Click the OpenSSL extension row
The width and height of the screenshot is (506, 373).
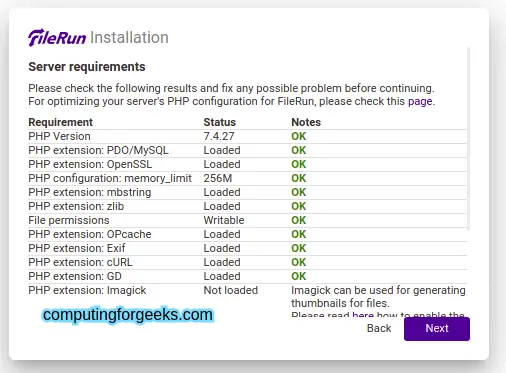pyautogui.click(x=247, y=164)
